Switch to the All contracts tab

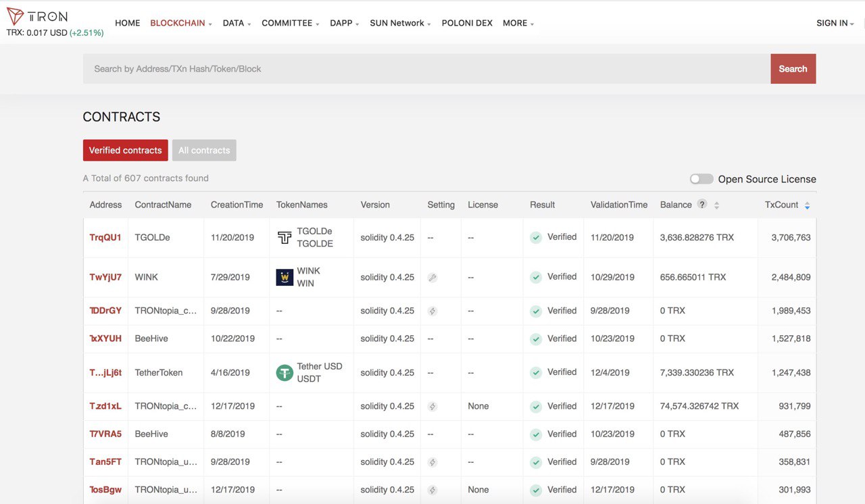click(204, 150)
